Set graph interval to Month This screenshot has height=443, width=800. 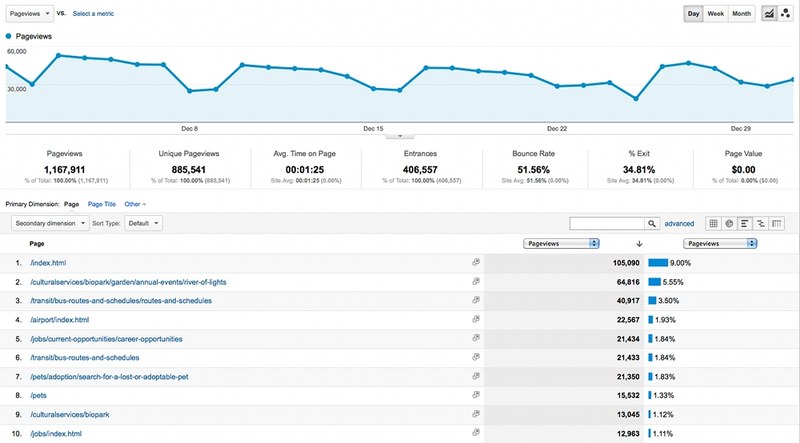coord(741,14)
